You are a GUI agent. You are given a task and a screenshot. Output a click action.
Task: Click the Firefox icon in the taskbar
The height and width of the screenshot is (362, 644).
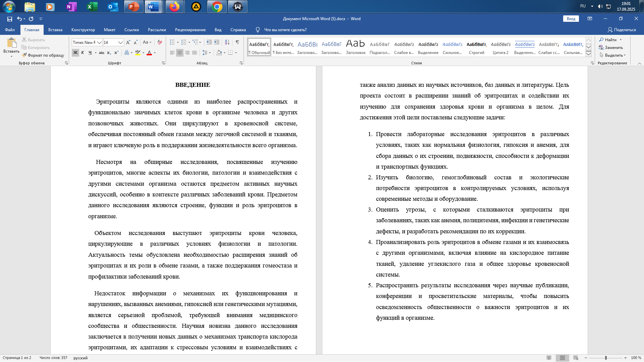[x=174, y=7]
